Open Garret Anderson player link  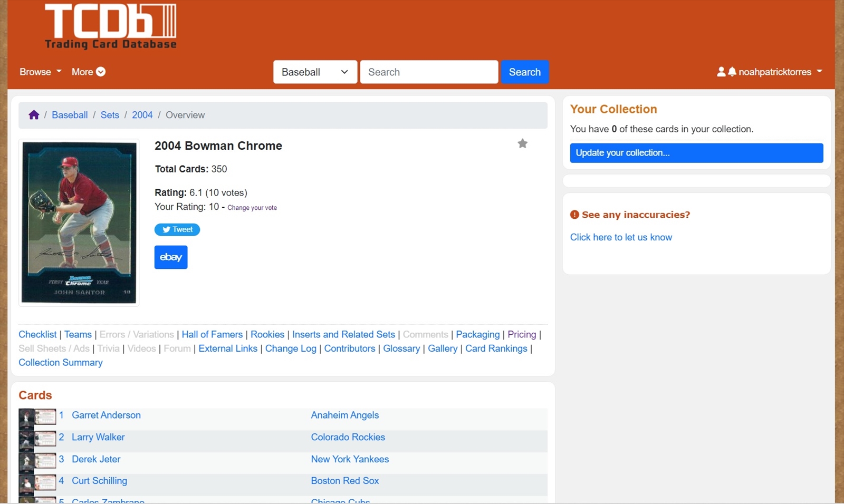(106, 415)
